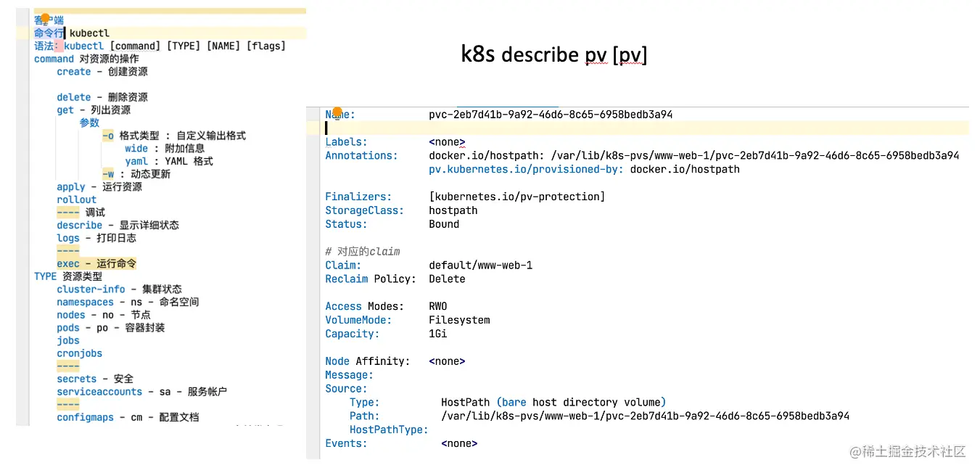Image resolution: width=980 pixels, height=473 pixels.
Task: Select the 'command 对资源的操作' heading
Action: pyautogui.click(x=86, y=59)
